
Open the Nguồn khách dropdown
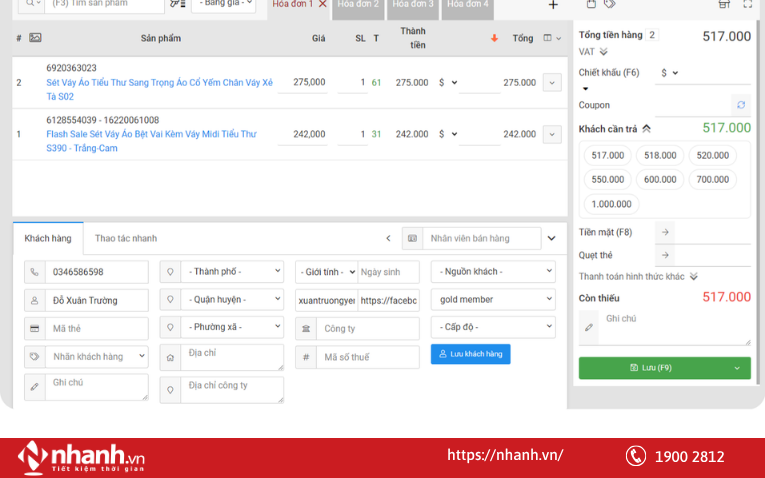[492, 272]
